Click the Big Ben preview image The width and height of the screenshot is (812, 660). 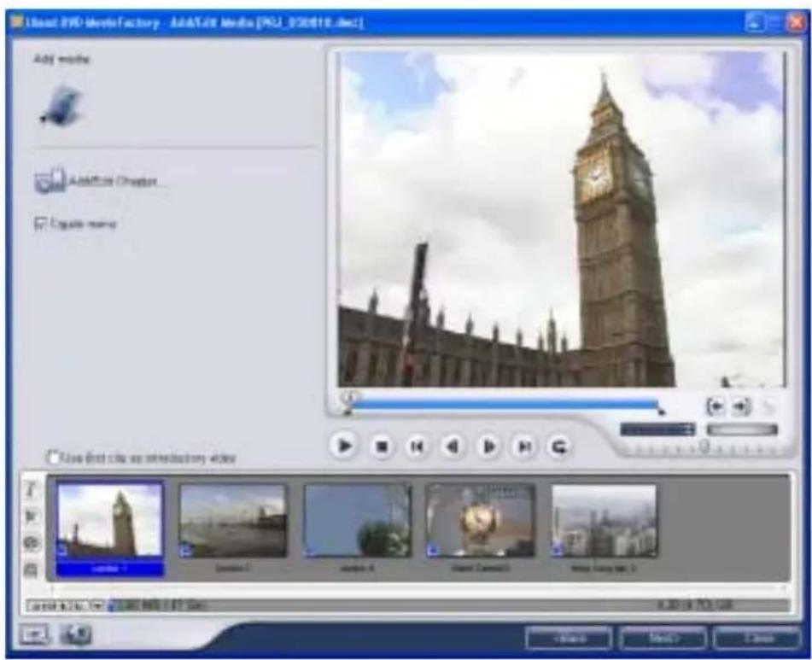[562, 219]
